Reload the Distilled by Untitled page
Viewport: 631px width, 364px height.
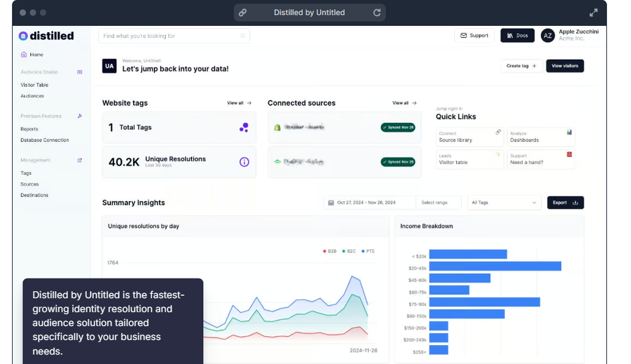pyautogui.click(x=377, y=13)
